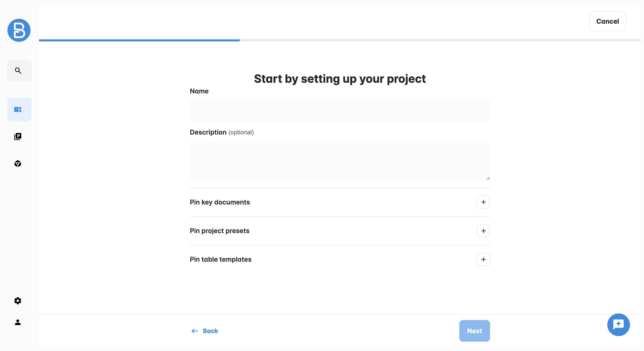Click the setup progress bar
Image resolution: width=644 pixels, height=351 pixels.
point(340,40)
